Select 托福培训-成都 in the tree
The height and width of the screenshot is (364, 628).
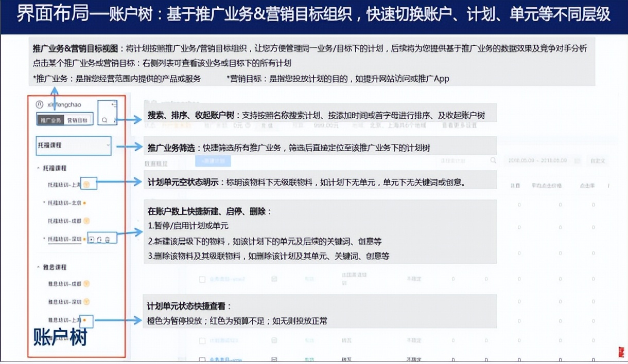pos(64,221)
